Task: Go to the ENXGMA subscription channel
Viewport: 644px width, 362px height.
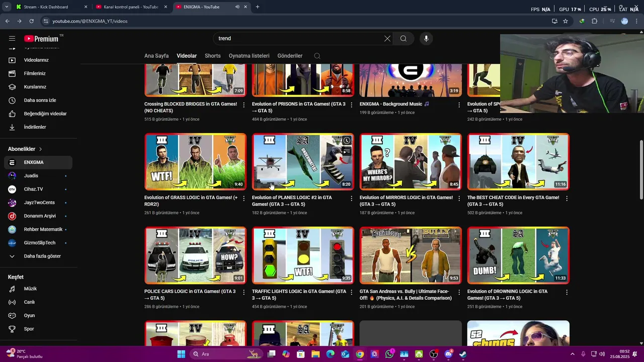Action: click(x=38, y=162)
